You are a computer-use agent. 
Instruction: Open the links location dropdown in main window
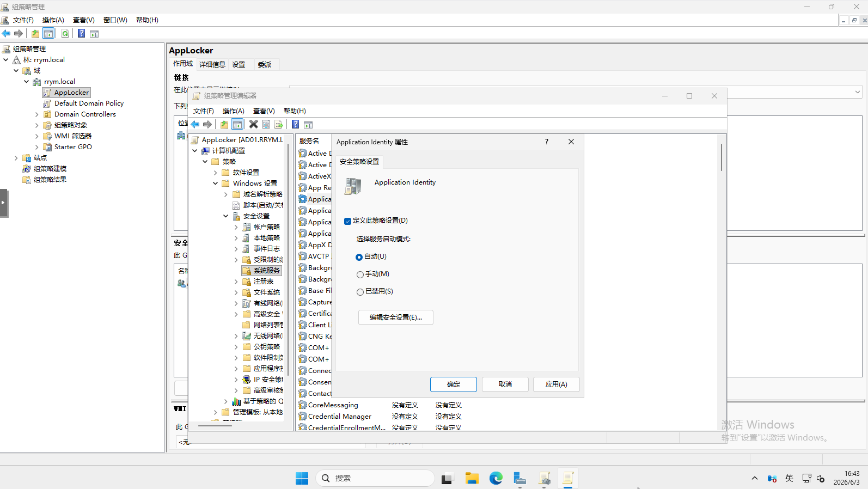[x=858, y=91]
